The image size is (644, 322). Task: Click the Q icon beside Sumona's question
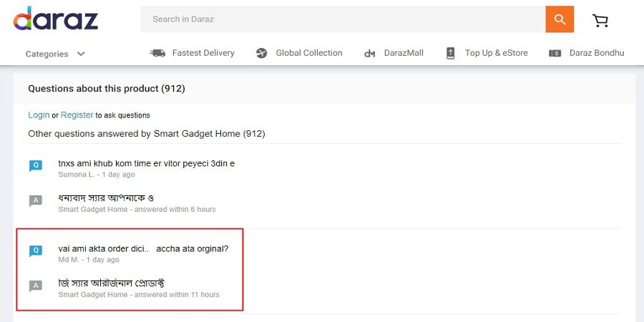tap(35, 166)
